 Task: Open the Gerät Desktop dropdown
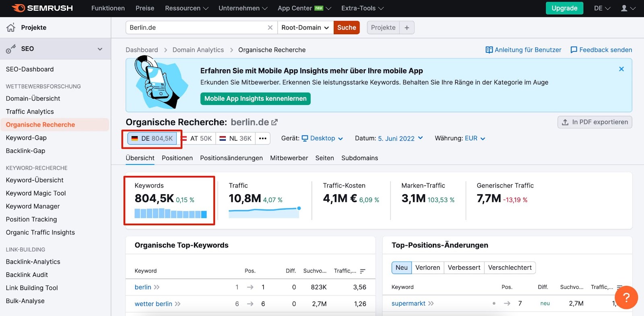322,138
